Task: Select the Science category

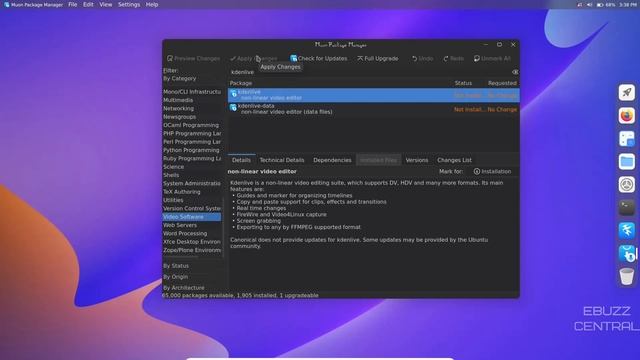Action: point(173,167)
